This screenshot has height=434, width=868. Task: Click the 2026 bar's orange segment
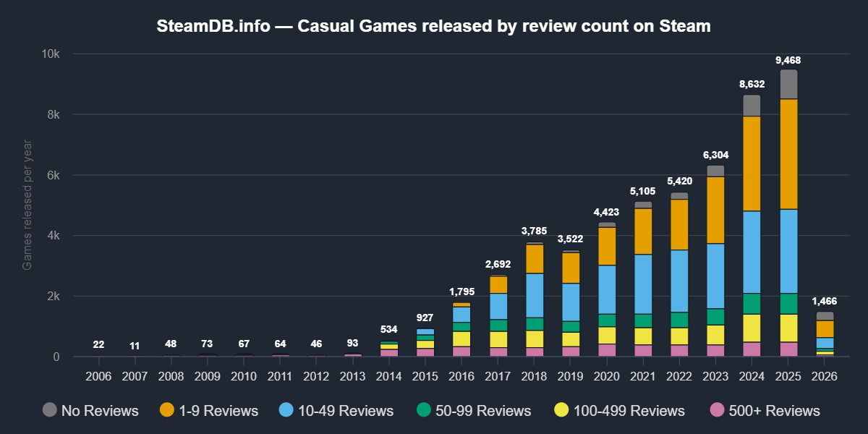(825, 329)
